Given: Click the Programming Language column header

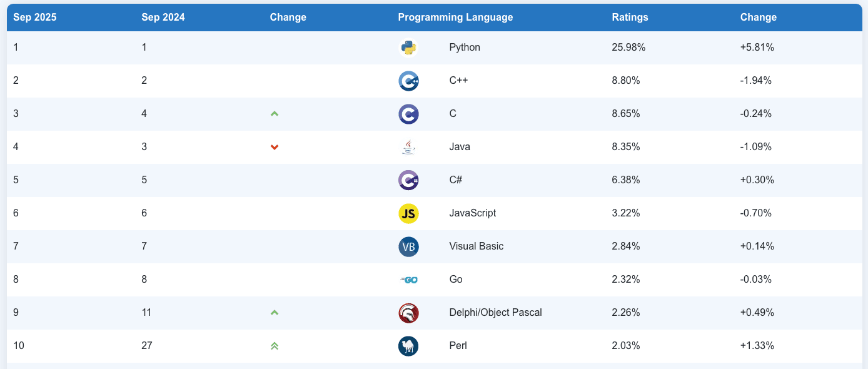Looking at the screenshot, I should click(455, 18).
